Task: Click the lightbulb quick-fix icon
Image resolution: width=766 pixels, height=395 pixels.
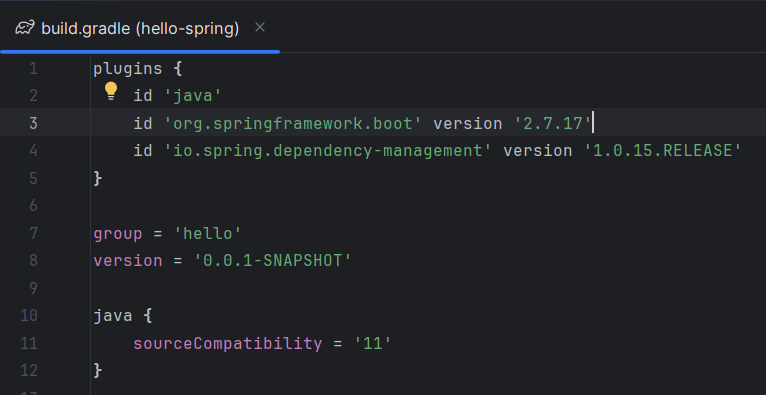Action: (x=111, y=91)
